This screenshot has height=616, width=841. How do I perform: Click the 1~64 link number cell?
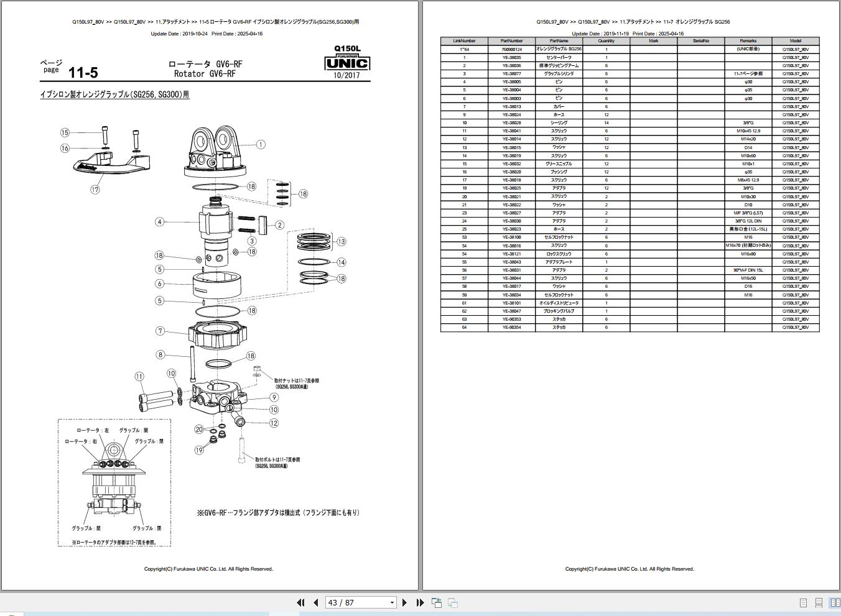[x=464, y=49]
